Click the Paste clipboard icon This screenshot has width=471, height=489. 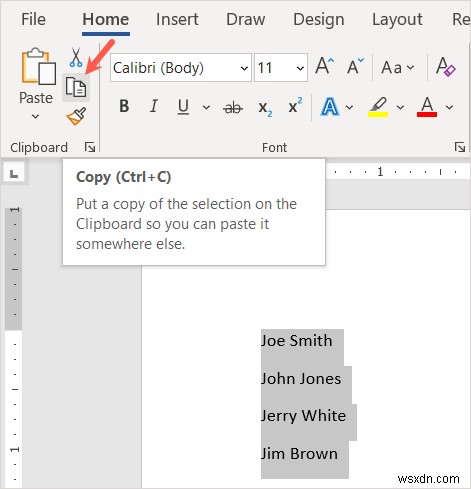point(38,66)
